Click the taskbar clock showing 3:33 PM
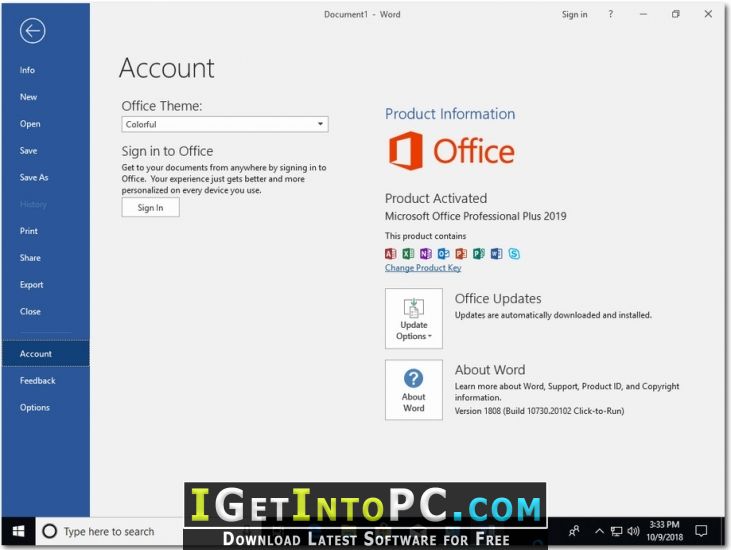 pyautogui.click(x=664, y=531)
